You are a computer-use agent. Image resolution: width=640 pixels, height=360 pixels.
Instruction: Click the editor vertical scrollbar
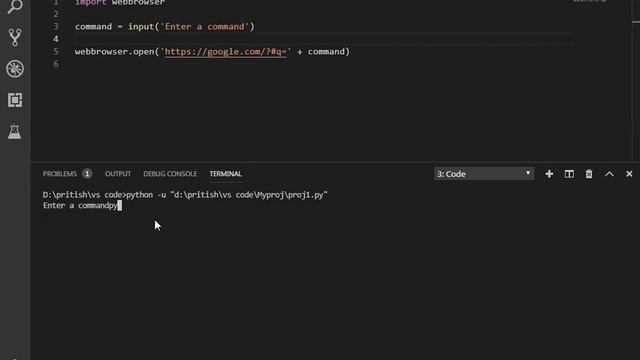click(636, 82)
